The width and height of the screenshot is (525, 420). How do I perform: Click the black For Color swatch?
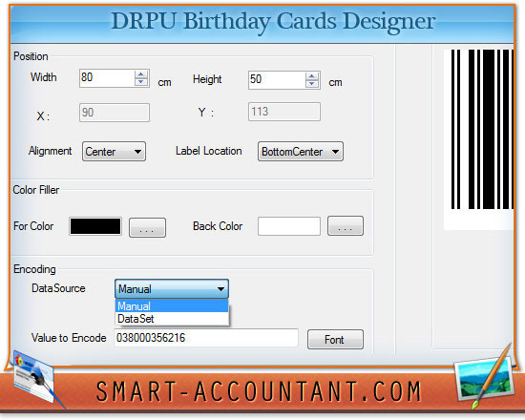(x=95, y=226)
